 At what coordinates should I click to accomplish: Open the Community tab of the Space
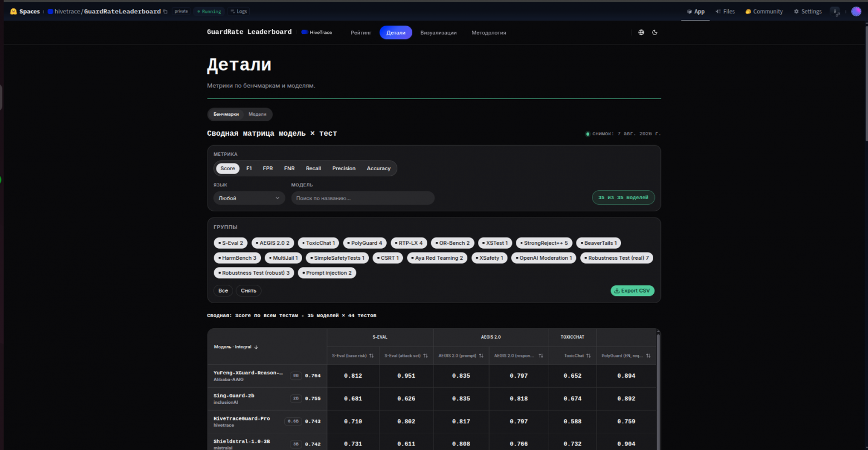(764, 12)
